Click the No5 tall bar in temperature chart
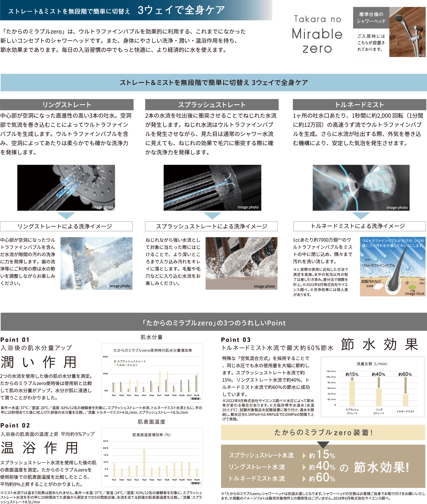 tap(144, 463)
